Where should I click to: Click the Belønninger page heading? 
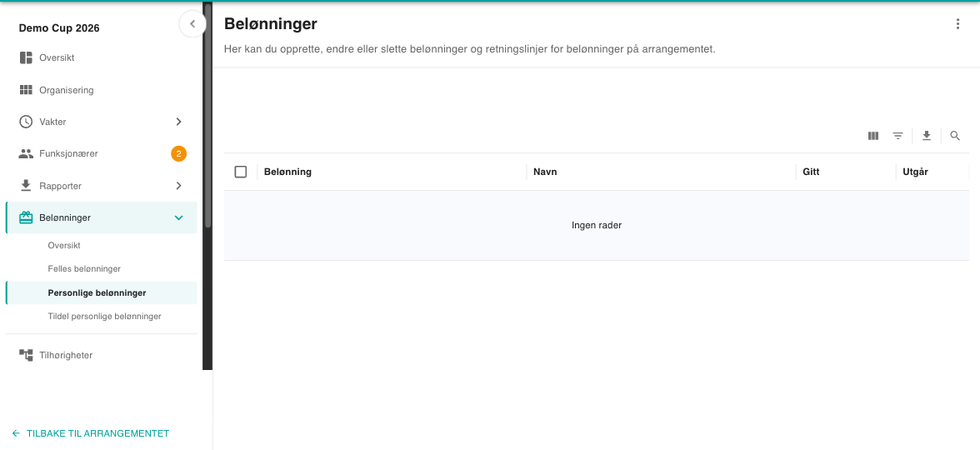click(x=271, y=24)
